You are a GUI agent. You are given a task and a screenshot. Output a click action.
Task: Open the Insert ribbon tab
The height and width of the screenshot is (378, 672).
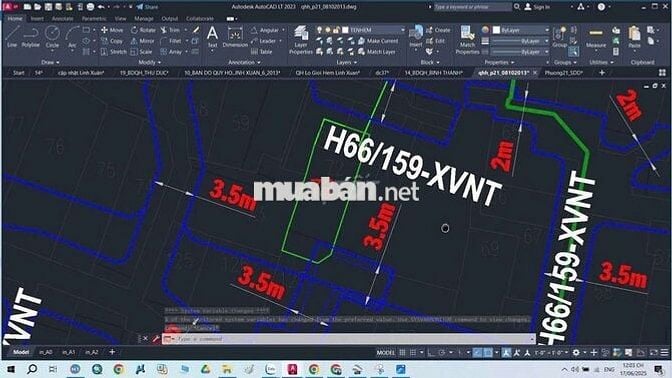37,19
